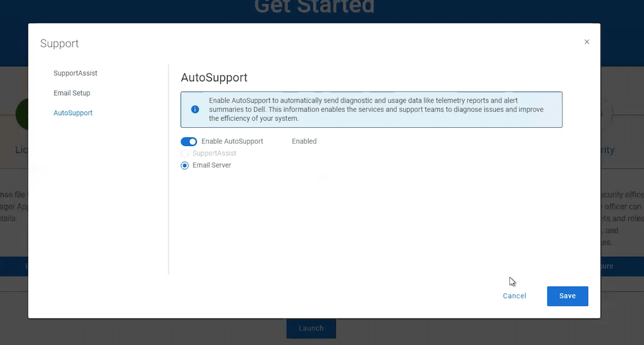
Task: Click the Save button
Action: coord(567,296)
